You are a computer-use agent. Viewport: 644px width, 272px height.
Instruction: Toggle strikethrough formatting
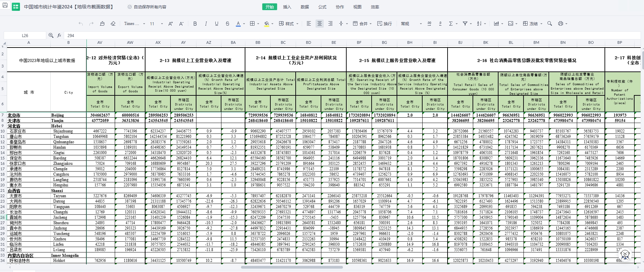227,24
